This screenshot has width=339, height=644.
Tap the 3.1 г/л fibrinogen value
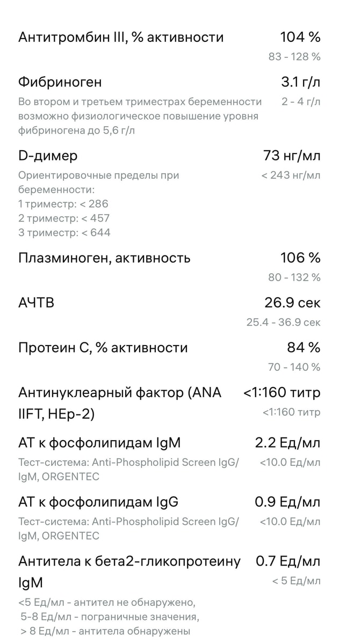click(301, 83)
